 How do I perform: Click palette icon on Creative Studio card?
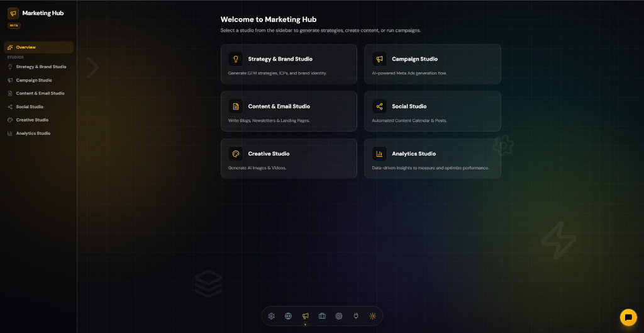[236, 154]
